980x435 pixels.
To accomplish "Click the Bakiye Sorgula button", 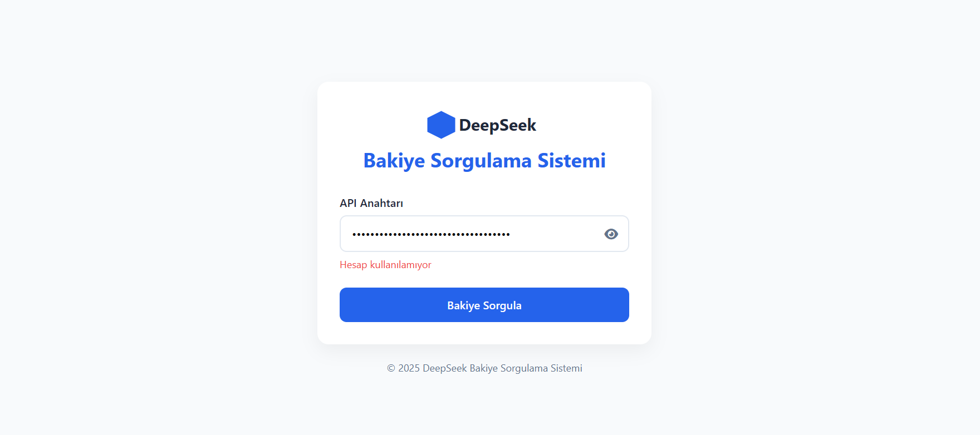I will click(484, 305).
